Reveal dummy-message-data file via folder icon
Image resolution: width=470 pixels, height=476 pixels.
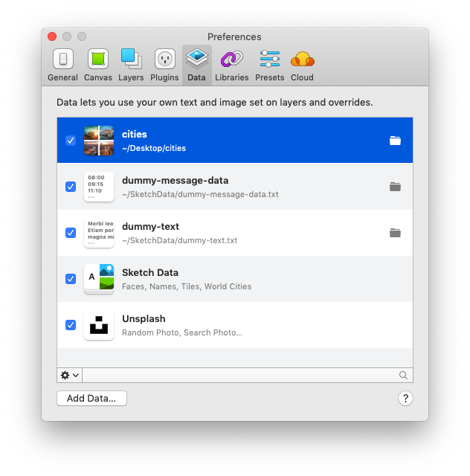[x=395, y=187]
